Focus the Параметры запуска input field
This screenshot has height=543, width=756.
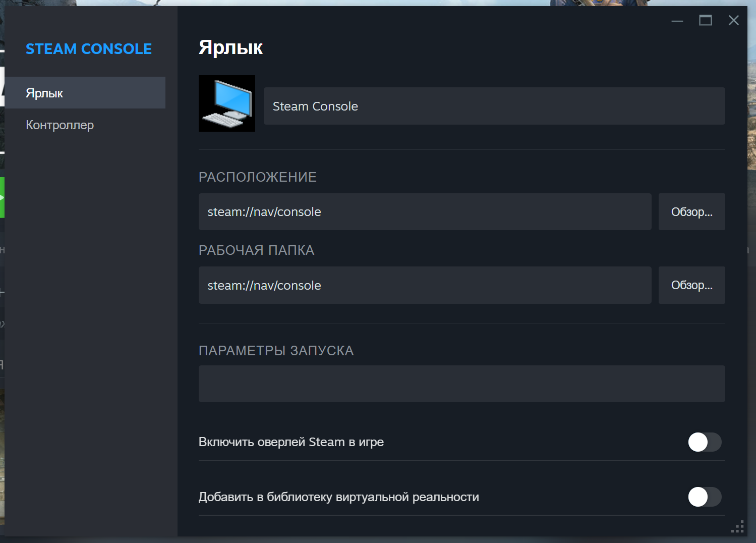click(x=462, y=384)
